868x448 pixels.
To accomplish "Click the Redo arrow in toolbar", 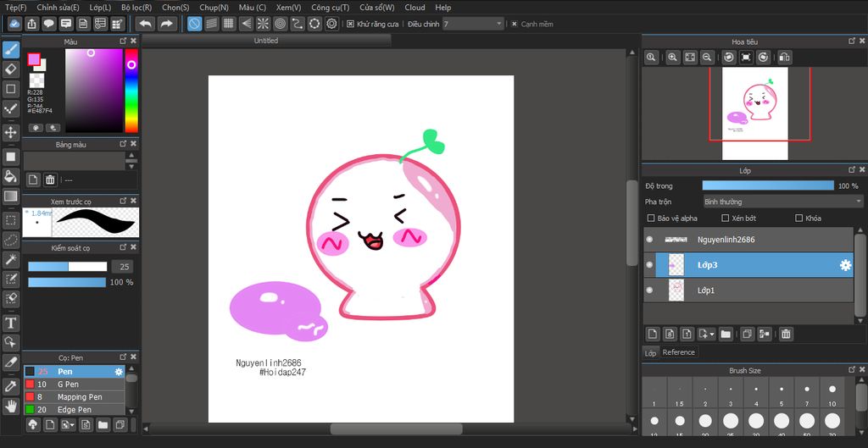I will point(166,24).
